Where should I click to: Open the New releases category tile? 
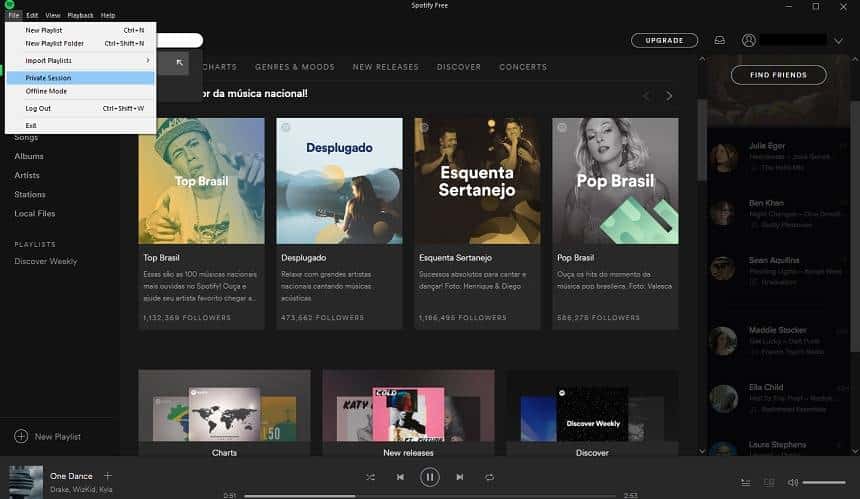coord(408,412)
